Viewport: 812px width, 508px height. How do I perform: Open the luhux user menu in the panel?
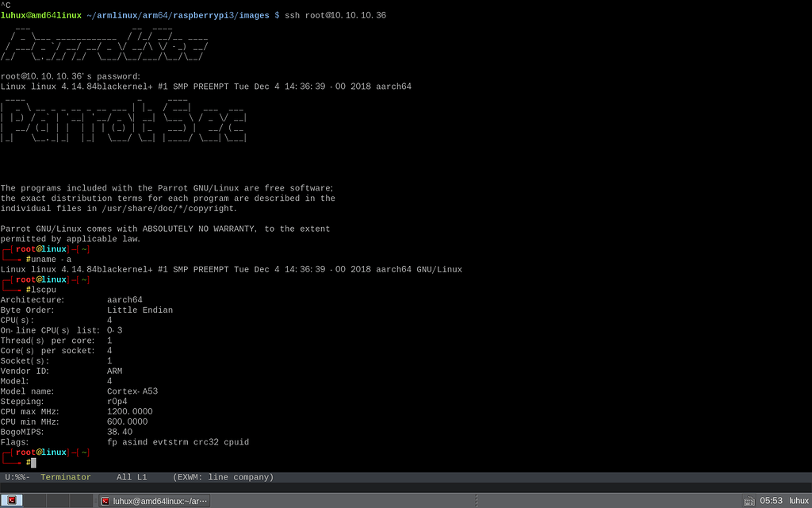[x=798, y=501]
